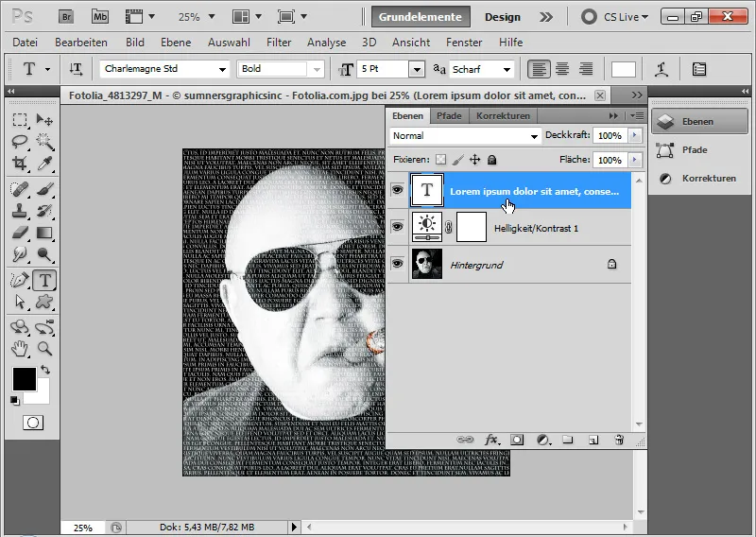Screen dimensions: 756x537
Task: Open the Filter menu
Action: click(279, 43)
